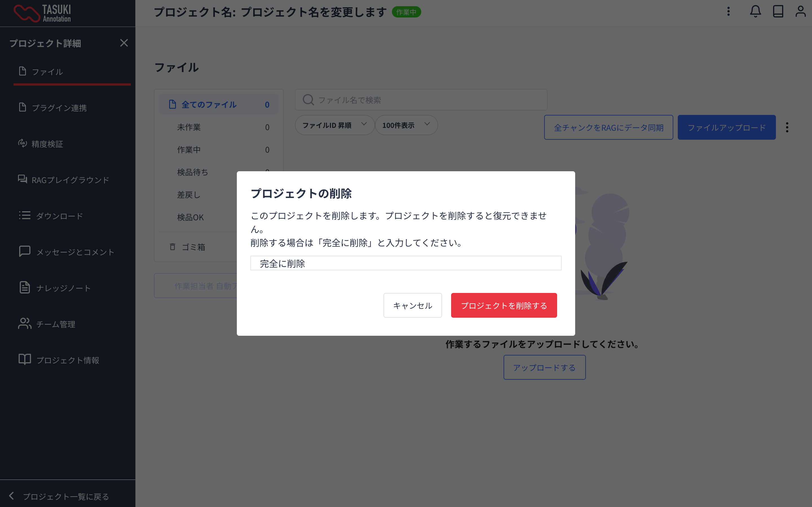Viewport: 812px width, 507px height.
Task: Select the チーム管理 sidebar item
Action: point(56,324)
